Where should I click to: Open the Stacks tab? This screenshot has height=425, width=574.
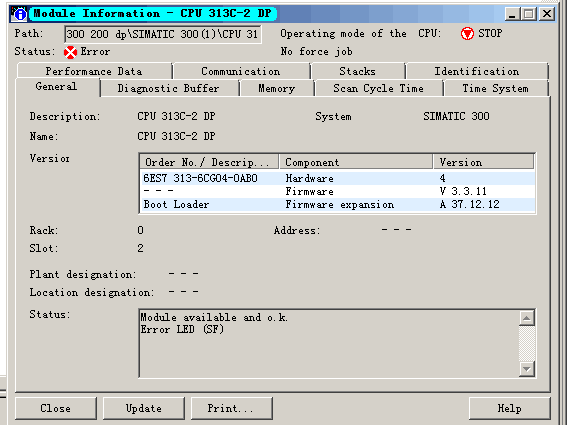(358, 71)
